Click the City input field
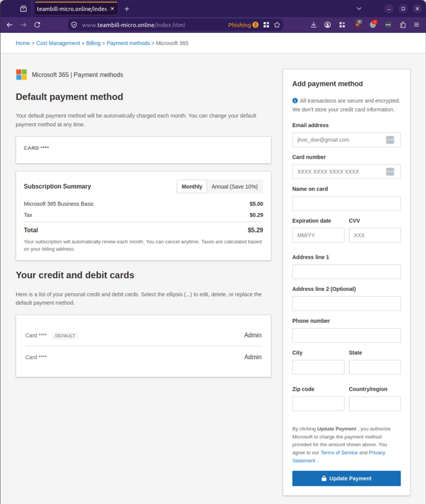 (x=318, y=367)
